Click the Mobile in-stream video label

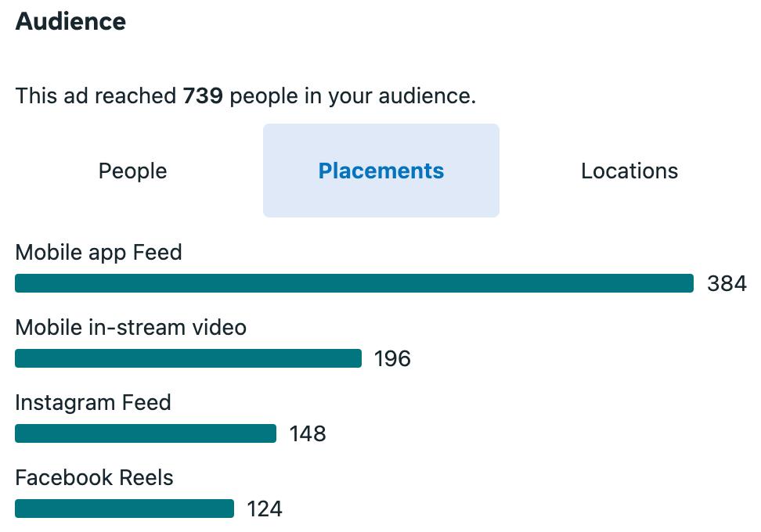pos(131,327)
